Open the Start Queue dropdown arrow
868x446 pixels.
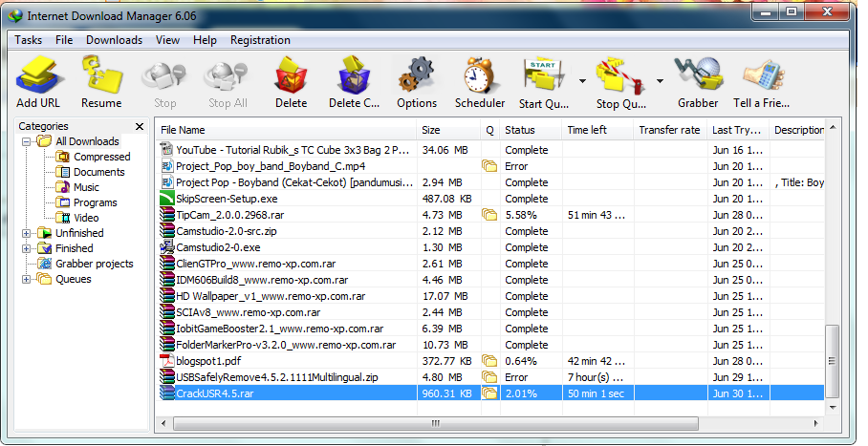582,81
